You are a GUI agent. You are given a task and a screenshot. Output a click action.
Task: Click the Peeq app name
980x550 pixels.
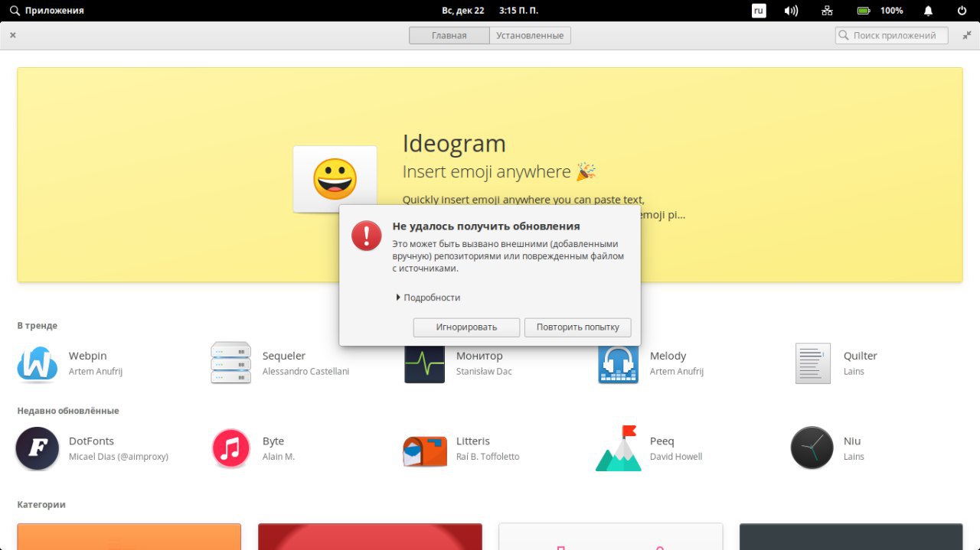pyautogui.click(x=662, y=441)
